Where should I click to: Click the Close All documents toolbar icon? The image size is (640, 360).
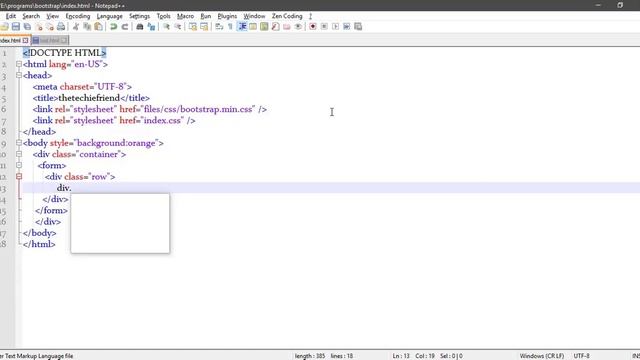tap(49, 27)
